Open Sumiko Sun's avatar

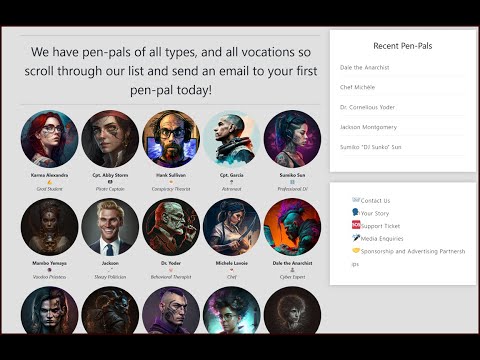[292, 139]
